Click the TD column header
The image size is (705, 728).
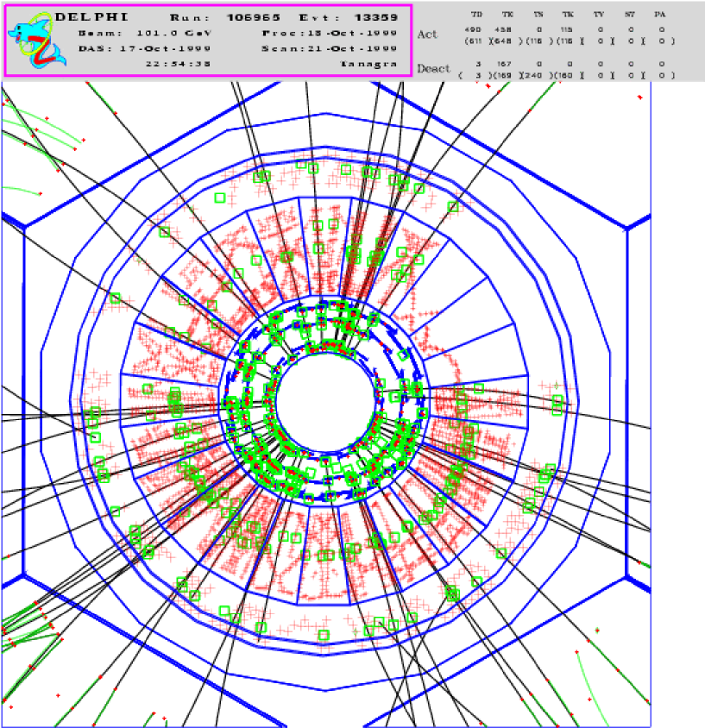(x=477, y=15)
